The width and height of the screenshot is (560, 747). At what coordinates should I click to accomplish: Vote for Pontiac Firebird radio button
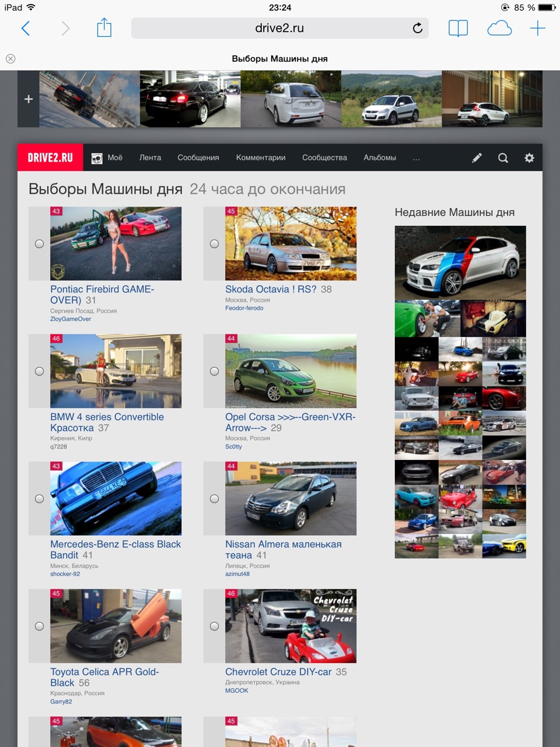coord(39,244)
